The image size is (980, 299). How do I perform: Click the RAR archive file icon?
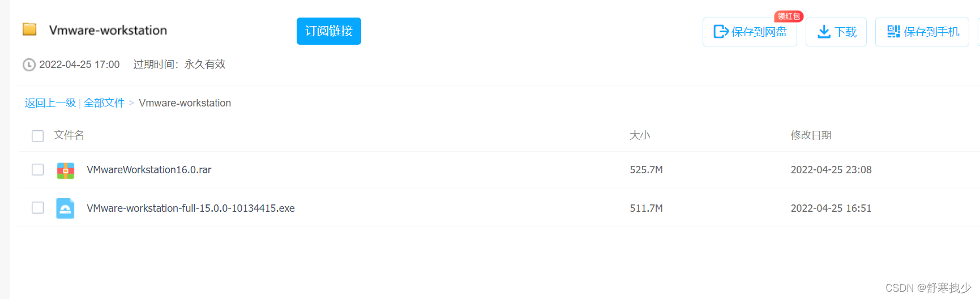click(x=66, y=170)
